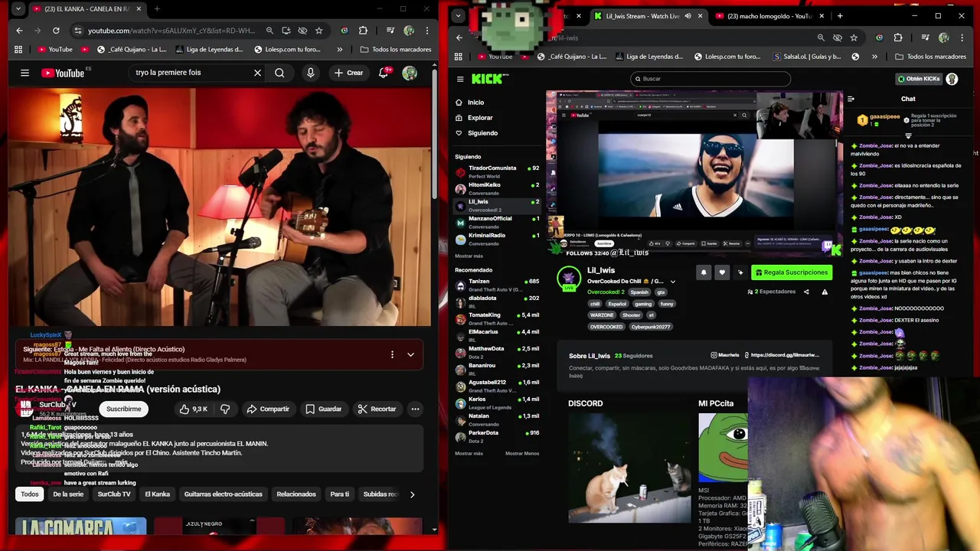The width and height of the screenshot is (980, 551).
Task: Dislike the EL KANKA video
Action: (x=225, y=409)
